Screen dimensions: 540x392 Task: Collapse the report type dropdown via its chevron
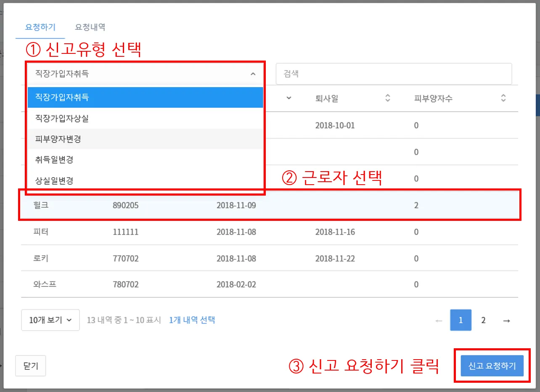tap(252, 74)
